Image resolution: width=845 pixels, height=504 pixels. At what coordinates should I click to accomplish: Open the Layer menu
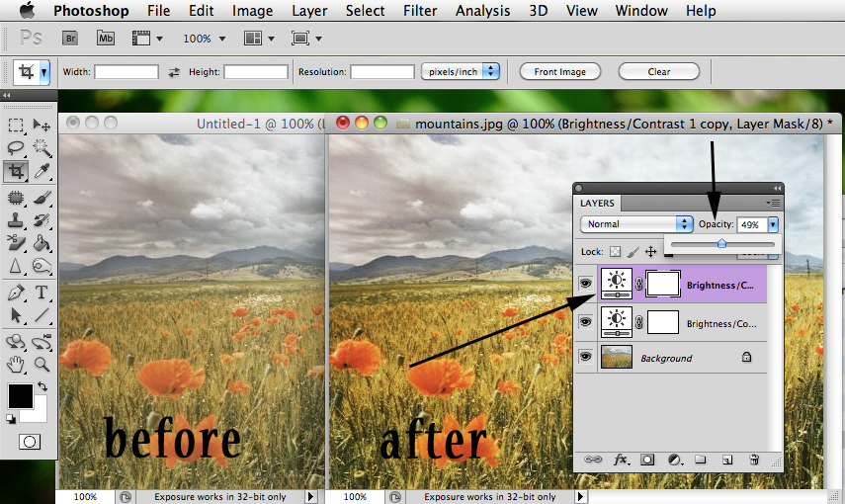(x=309, y=11)
